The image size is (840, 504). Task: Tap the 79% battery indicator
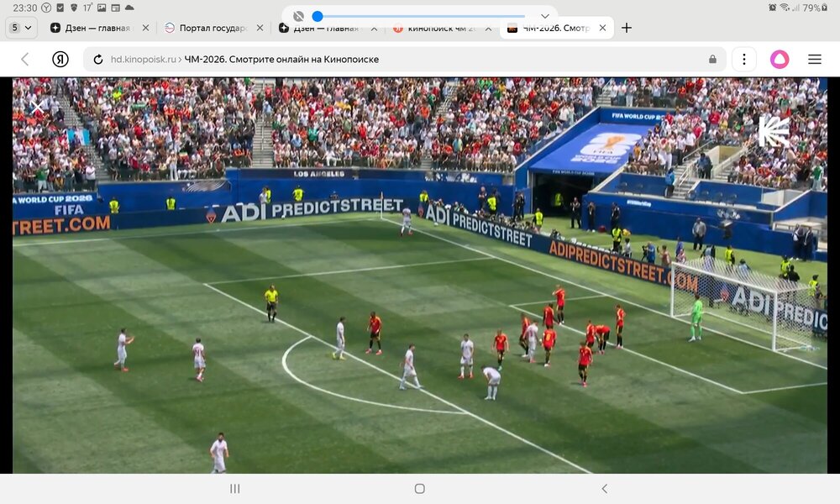816,8
